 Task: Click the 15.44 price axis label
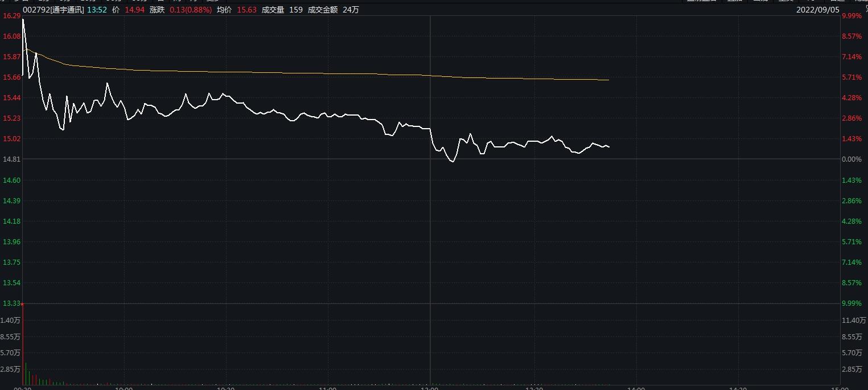click(x=11, y=98)
